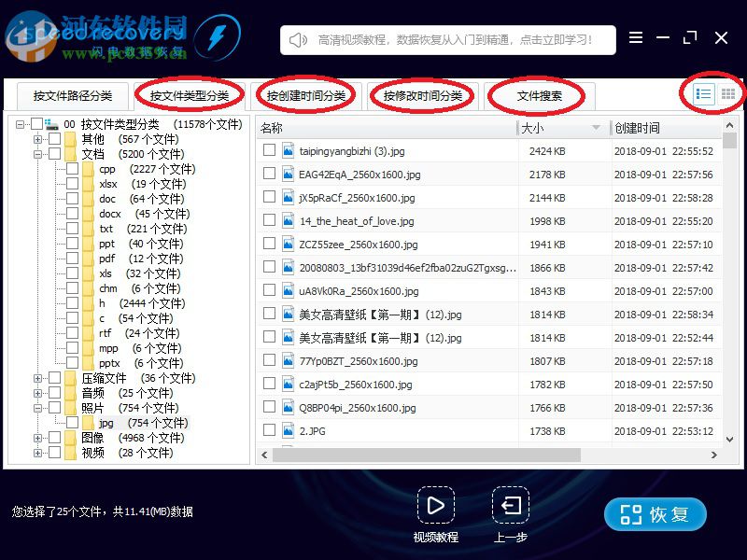Screen dimensions: 747x560
Task: Click folder icon of jpg node
Action: 88,423
